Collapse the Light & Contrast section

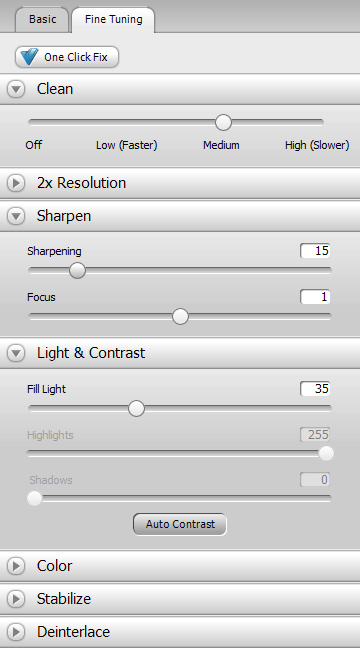coord(16,353)
